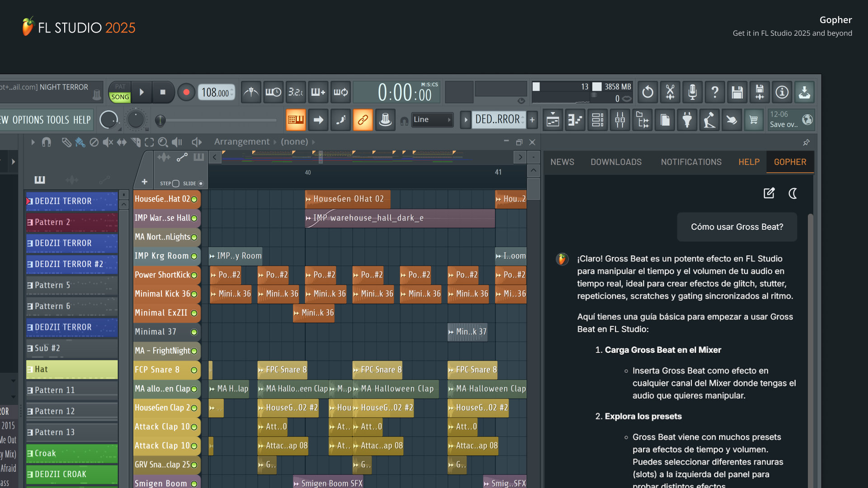Screen dimensions: 868x488
Task: Pin the Gopher side panel
Action: pyautogui.click(x=806, y=142)
